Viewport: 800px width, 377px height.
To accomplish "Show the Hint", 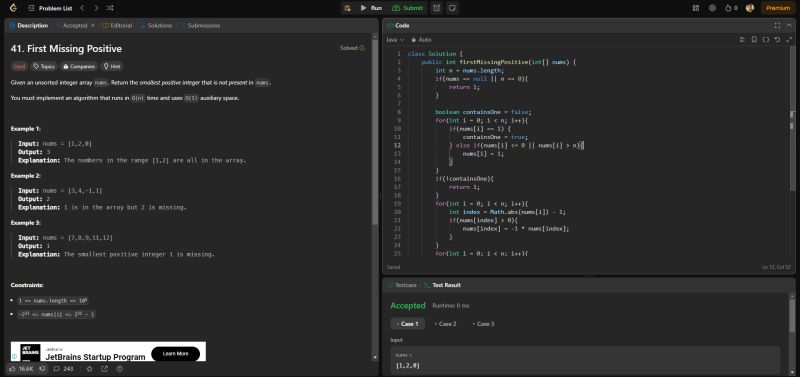I will [x=112, y=66].
